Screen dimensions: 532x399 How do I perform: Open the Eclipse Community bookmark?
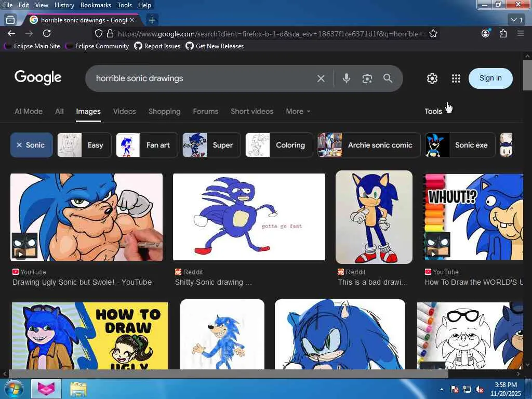tap(97, 46)
